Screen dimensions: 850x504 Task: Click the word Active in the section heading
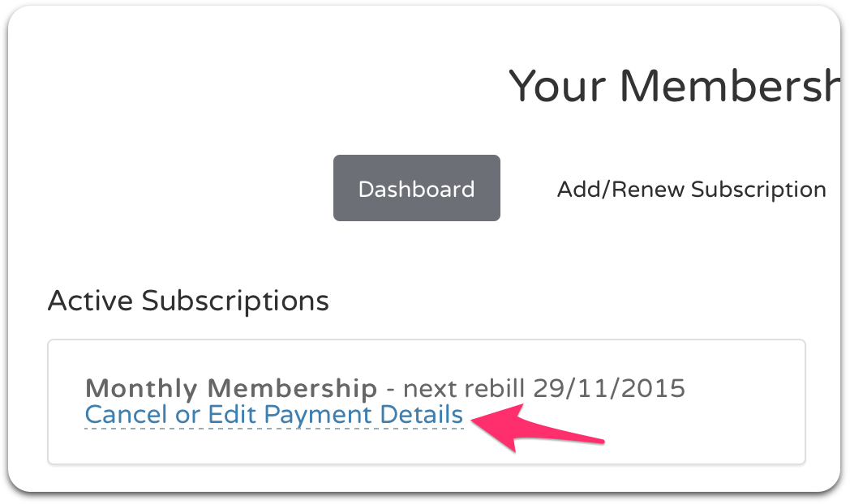(91, 301)
